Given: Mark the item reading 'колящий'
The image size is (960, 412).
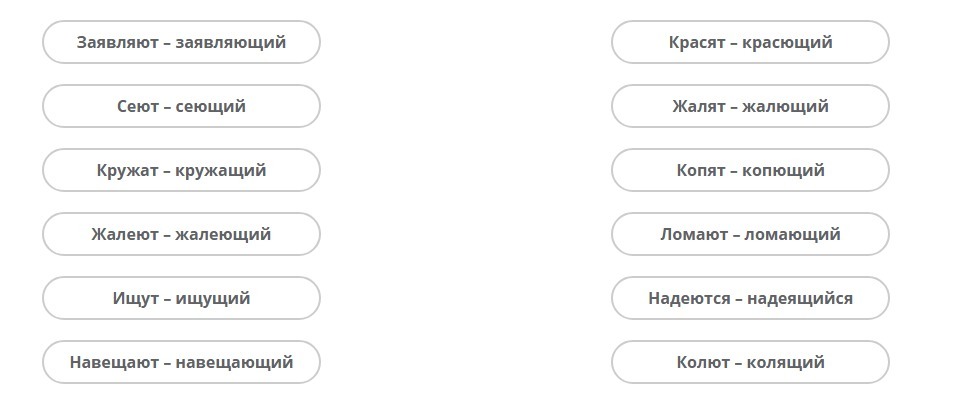Looking at the screenshot, I should 750,362.
